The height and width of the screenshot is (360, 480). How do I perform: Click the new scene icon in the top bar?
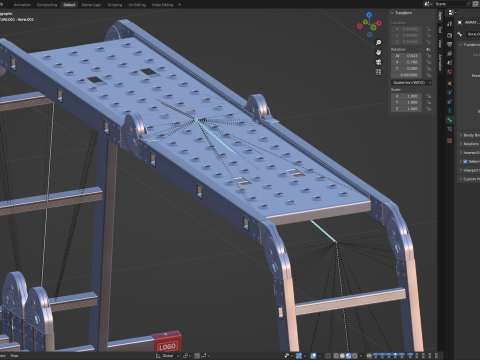(476, 4)
